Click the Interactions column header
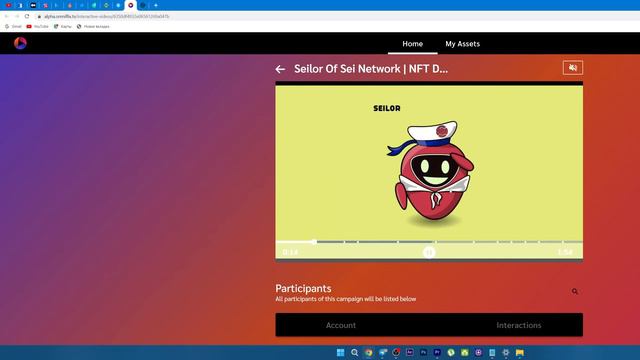Image resolution: width=640 pixels, height=360 pixels. click(x=519, y=325)
